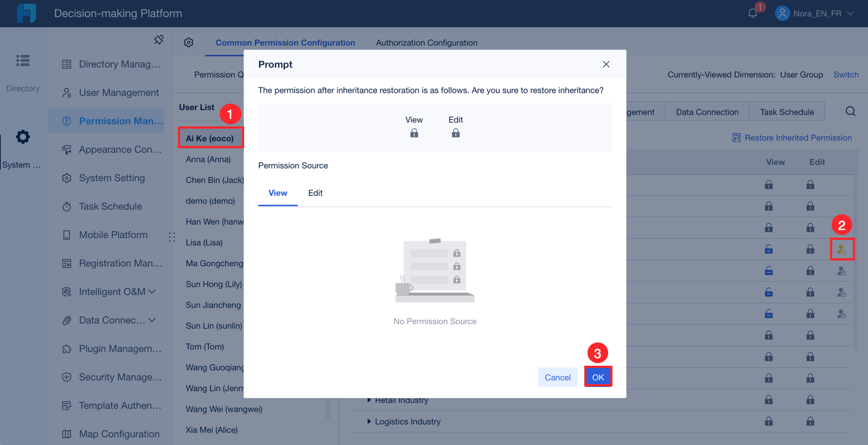Open the Authorization Configuration tab
Image resolution: width=868 pixels, height=445 pixels.
click(427, 42)
